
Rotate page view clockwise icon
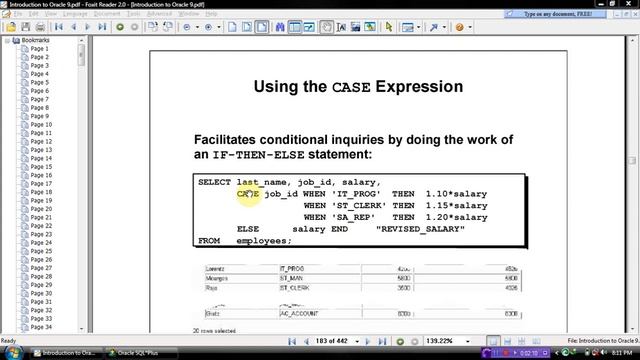coord(153,27)
